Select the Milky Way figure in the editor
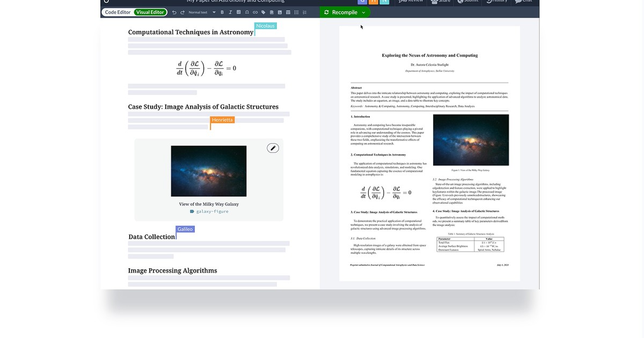644x338 pixels. tap(209, 171)
